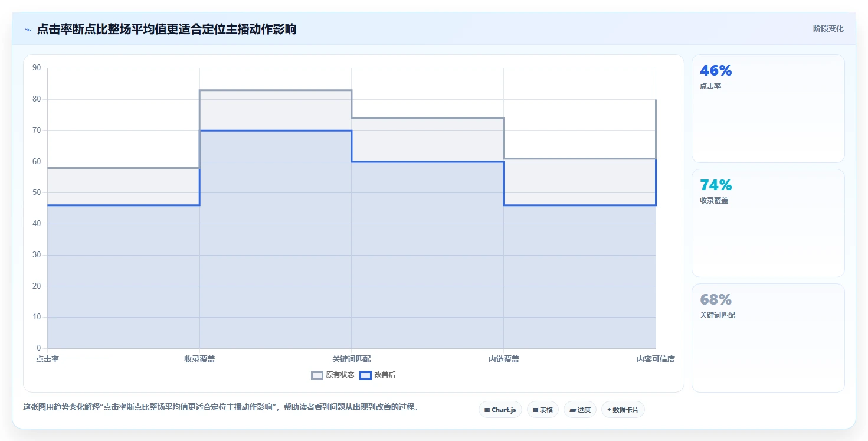This screenshot has height=441, width=868.
Task: Click the 内容可信度 x-axis label
Action: [656, 359]
